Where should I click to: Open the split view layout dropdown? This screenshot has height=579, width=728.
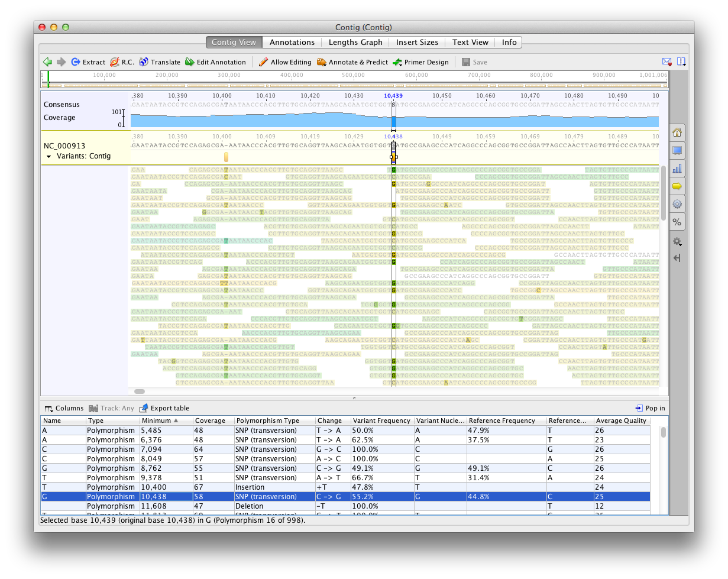pos(681,62)
